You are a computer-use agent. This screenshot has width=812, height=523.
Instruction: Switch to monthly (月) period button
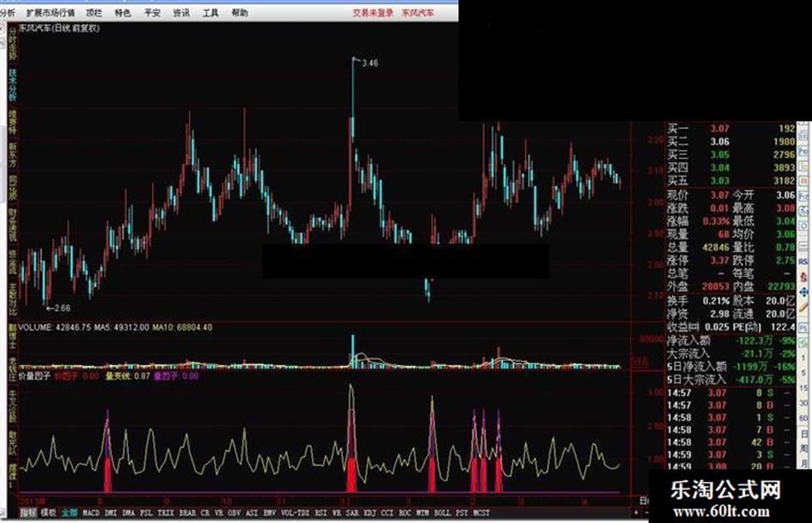804,462
